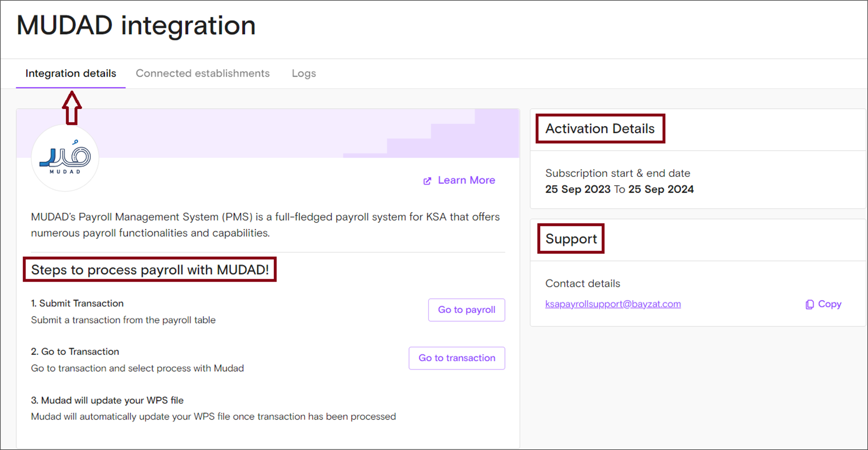This screenshot has width=868, height=450.
Task: Switch to Connected establishments tab
Action: [x=203, y=74]
